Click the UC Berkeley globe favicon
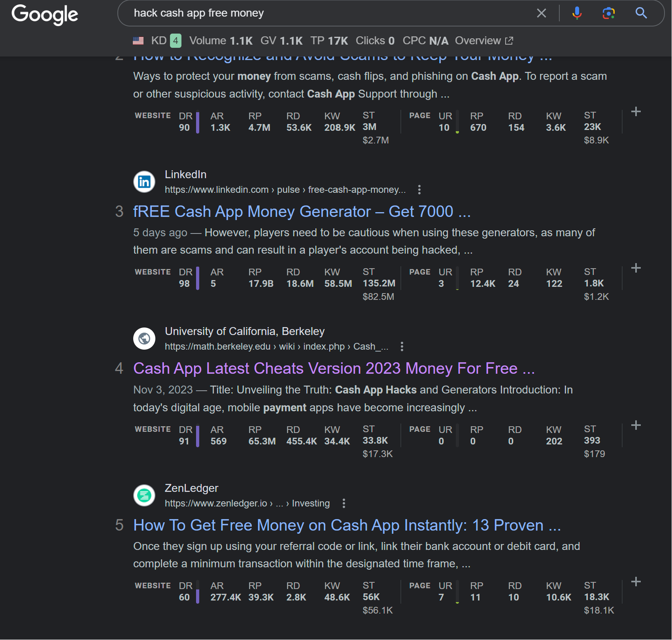This screenshot has width=672, height=640. pyautogui.click(x=144, y=339)
